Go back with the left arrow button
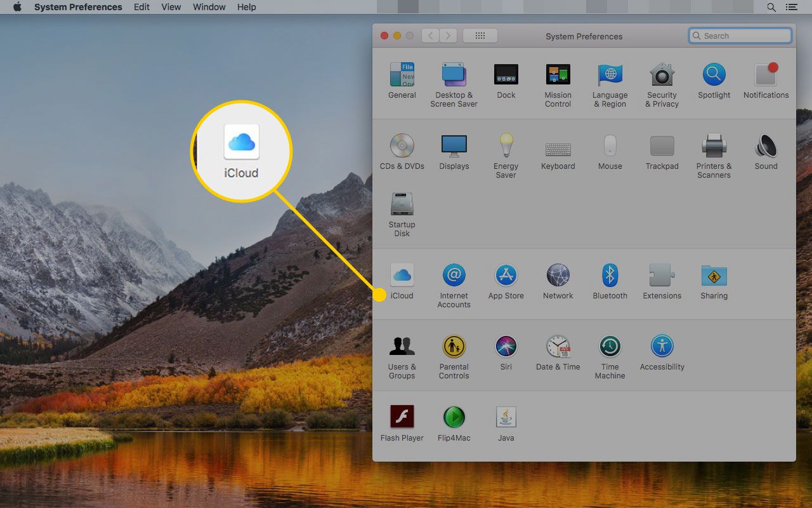812x508 pixels. click(431, 36)
